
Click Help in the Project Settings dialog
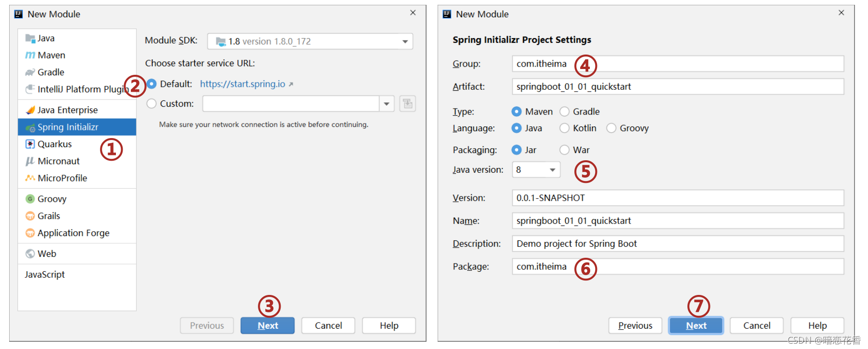tap(817, 325)
